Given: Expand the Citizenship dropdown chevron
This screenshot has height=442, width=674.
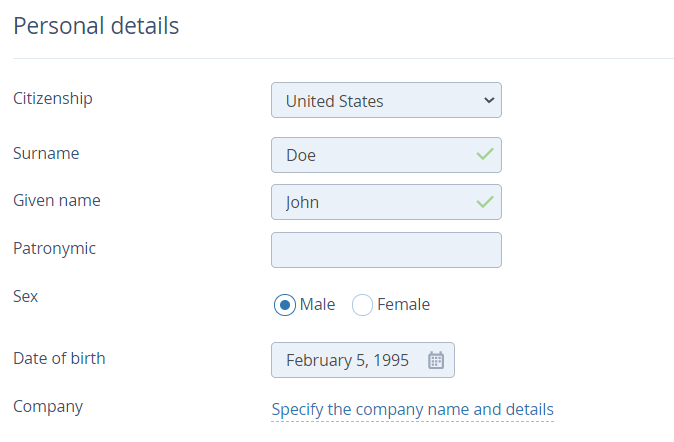Looking at the screenshot, I should point(489,100).
